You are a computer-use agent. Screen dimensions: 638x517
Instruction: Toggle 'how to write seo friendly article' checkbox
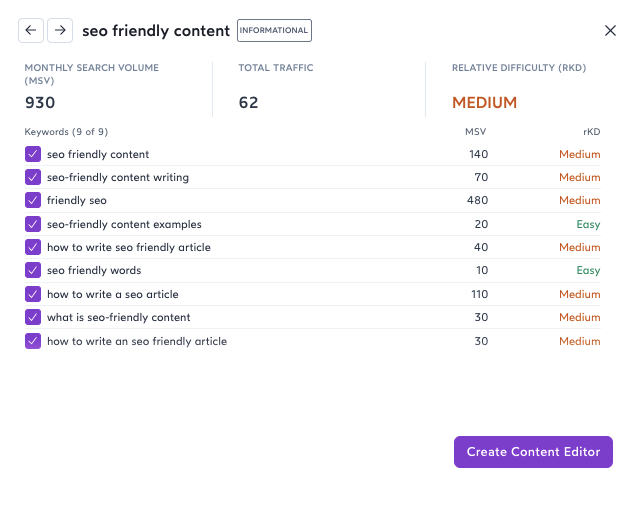coord(33,247)
